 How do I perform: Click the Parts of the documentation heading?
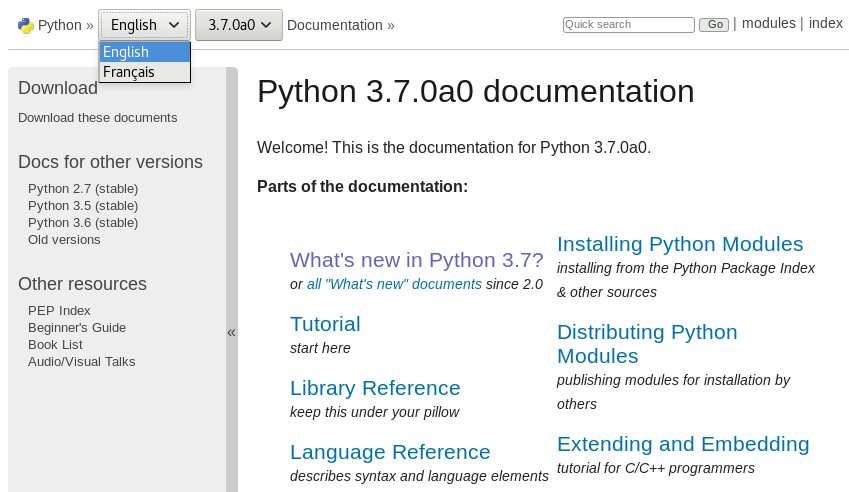point(362,186)
